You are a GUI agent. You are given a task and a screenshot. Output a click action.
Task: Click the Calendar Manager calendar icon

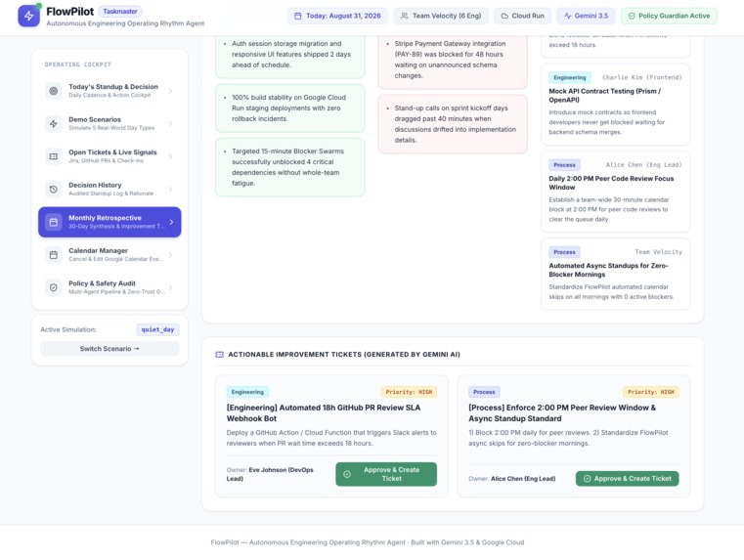click(54, 255)
